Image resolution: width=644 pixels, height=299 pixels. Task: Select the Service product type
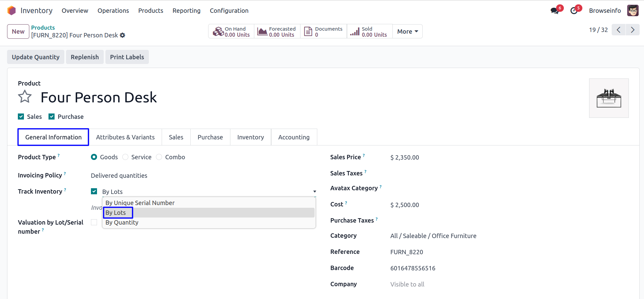(x=125, y=157)
